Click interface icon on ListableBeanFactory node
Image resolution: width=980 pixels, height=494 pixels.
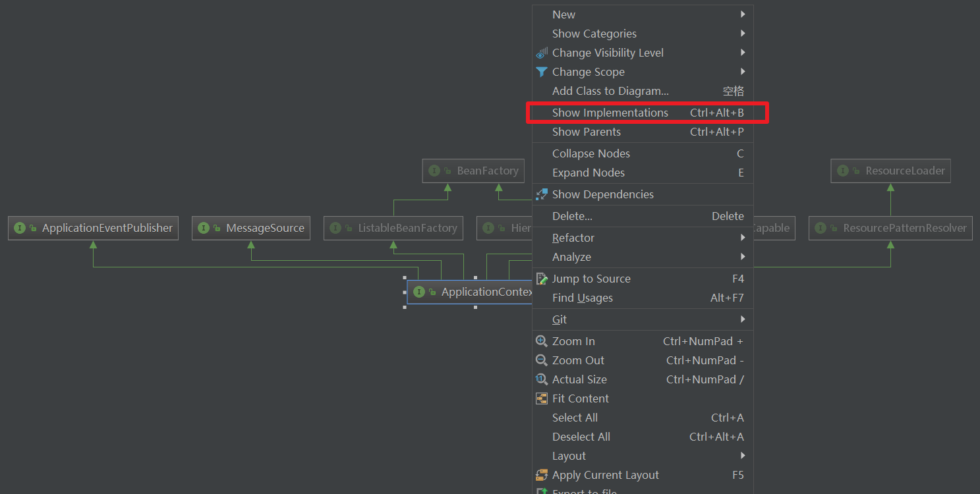click(335, 228)
